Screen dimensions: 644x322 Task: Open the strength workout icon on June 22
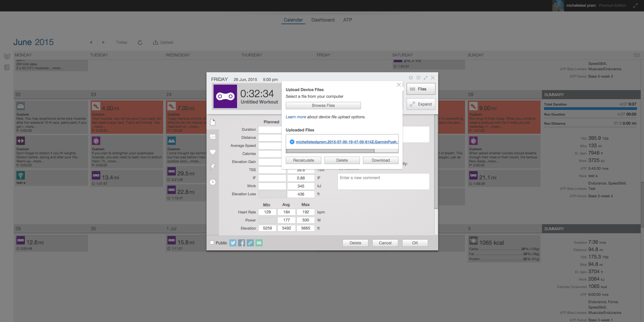pos(20,141)
